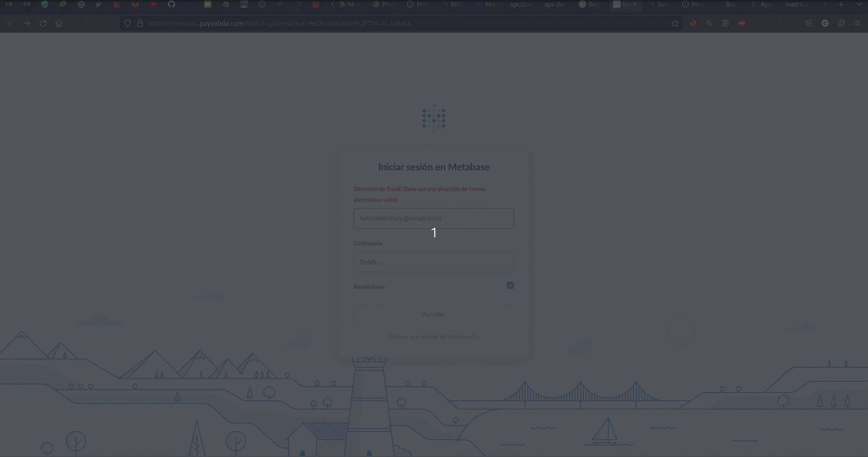Viewport: 868px width, 457px height.
Task: Switch to the RNS tab
Action: click(454, 5)
